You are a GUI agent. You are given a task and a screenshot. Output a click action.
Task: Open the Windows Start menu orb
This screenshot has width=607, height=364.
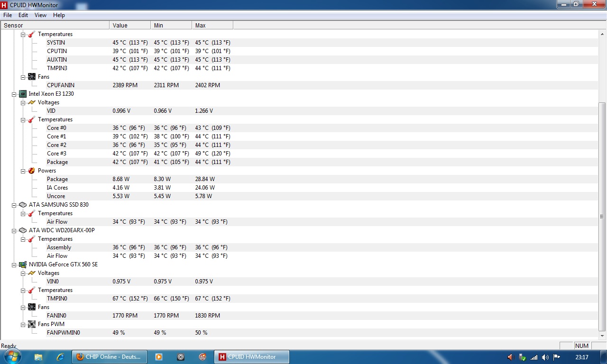point(12,357)
